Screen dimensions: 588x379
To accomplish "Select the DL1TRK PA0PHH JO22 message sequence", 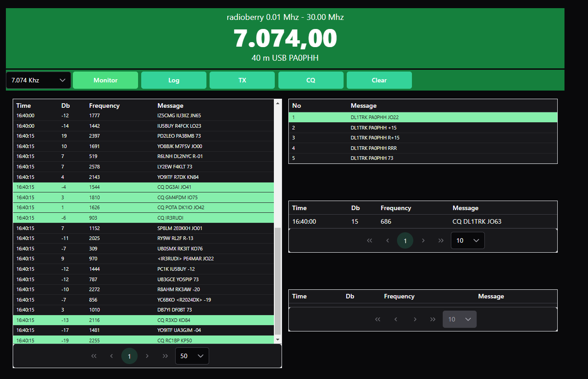I will [x=423, y=117].
